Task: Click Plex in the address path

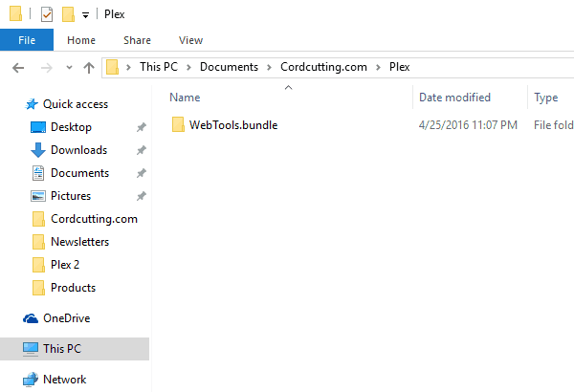Action: [399, 67]
